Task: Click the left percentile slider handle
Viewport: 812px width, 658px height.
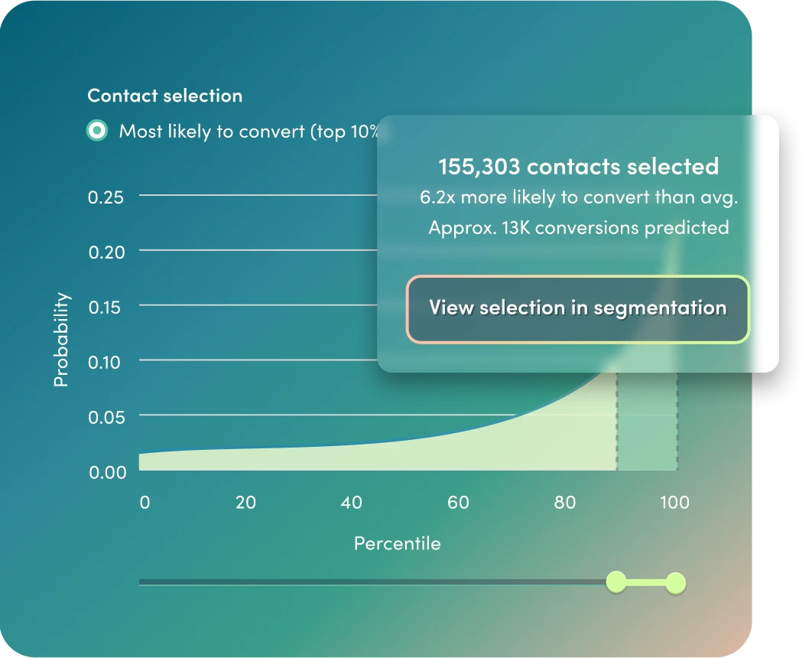Action: tap(616, 582)
